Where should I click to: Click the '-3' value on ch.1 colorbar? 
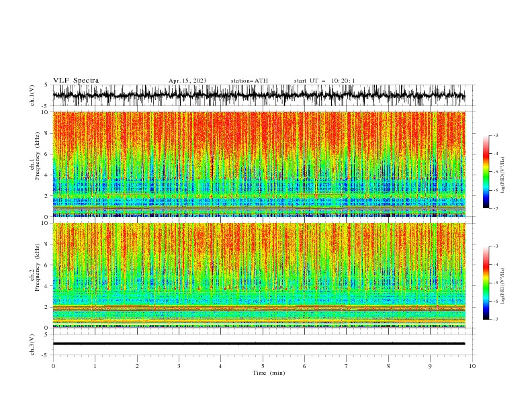(496, 135)
